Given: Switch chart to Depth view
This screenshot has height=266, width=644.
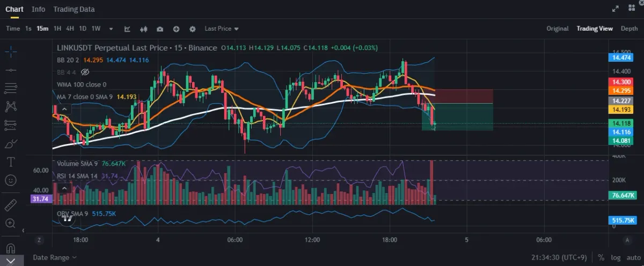Looking at the screenshot, I should 629,28.
